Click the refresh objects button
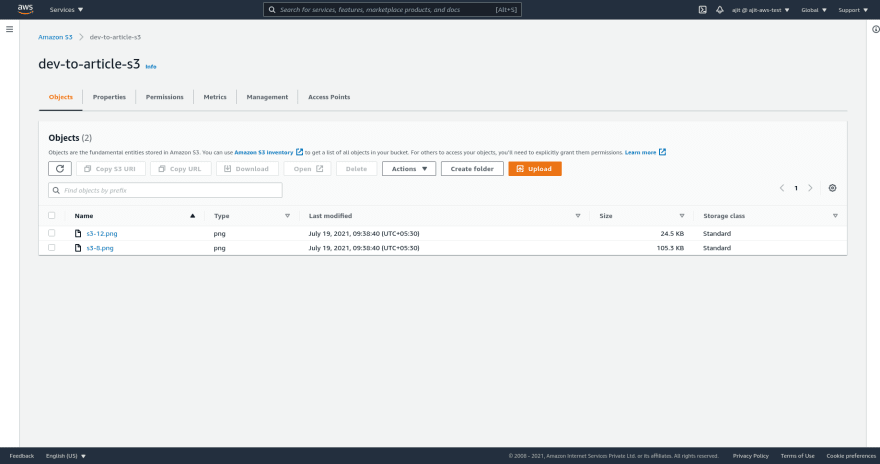This screenshot has width=880, height=464. click(x=60, y=168)
